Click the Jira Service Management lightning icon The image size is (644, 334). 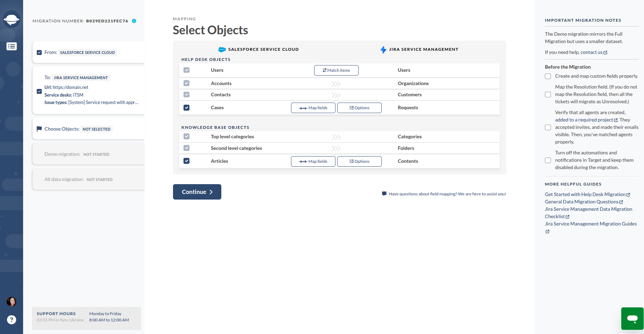pos(383,50)
